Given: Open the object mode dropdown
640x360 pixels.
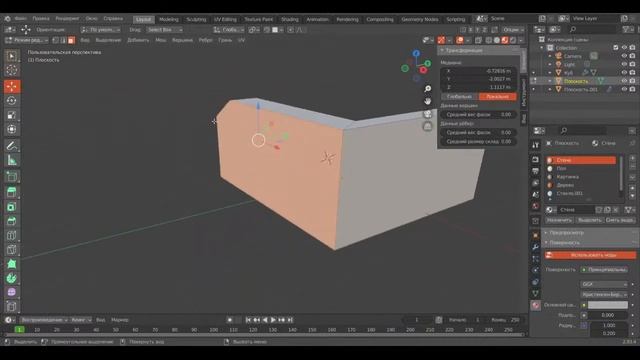Looking at the screenshot, I should (27, 40).
